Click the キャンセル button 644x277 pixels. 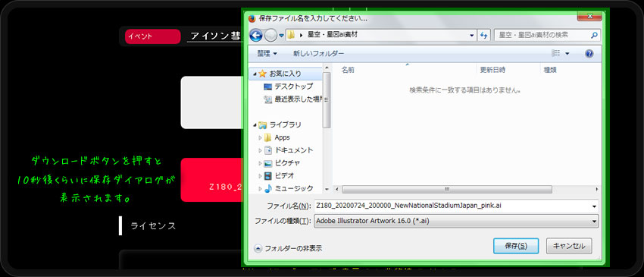pyautogui.click(x=569, y=246)
